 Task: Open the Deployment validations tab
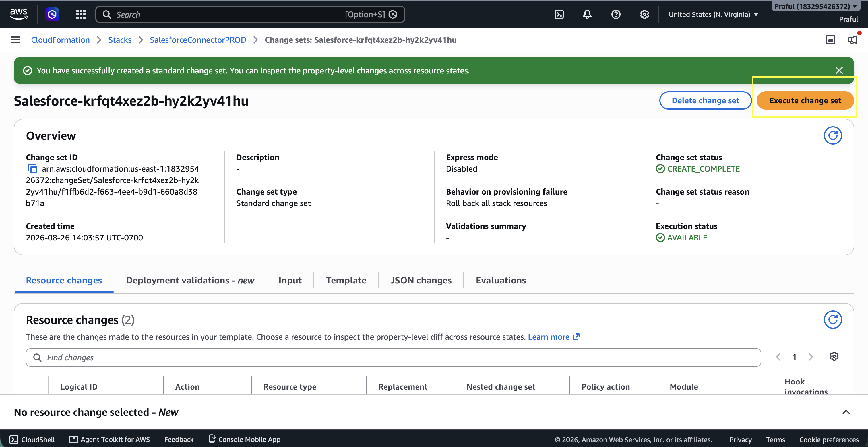[x=190, y=280]
